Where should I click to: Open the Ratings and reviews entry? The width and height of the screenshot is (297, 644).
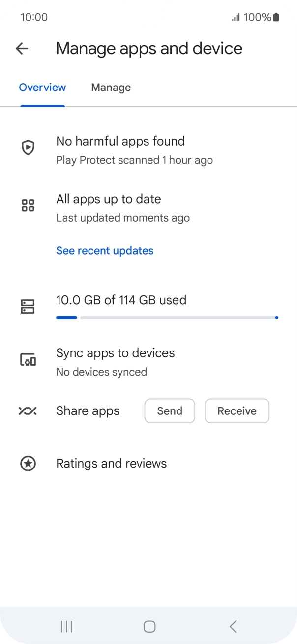click(x=112, y=464)
